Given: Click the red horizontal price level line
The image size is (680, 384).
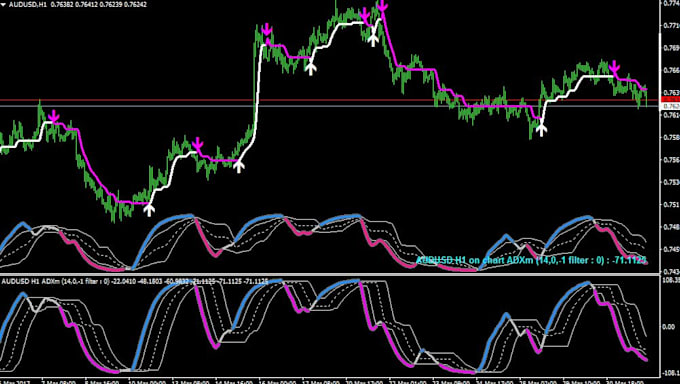Looking at the screenshot, I should point(330,100).
